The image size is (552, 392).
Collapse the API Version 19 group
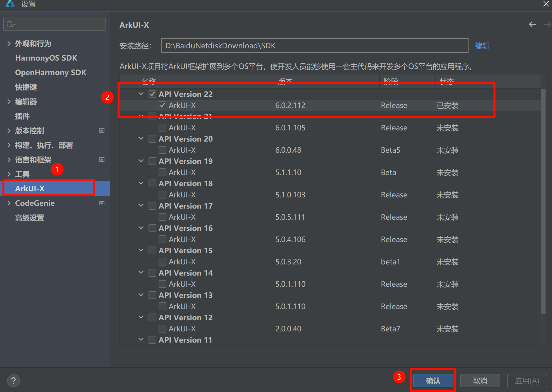(x=141, y=161)
